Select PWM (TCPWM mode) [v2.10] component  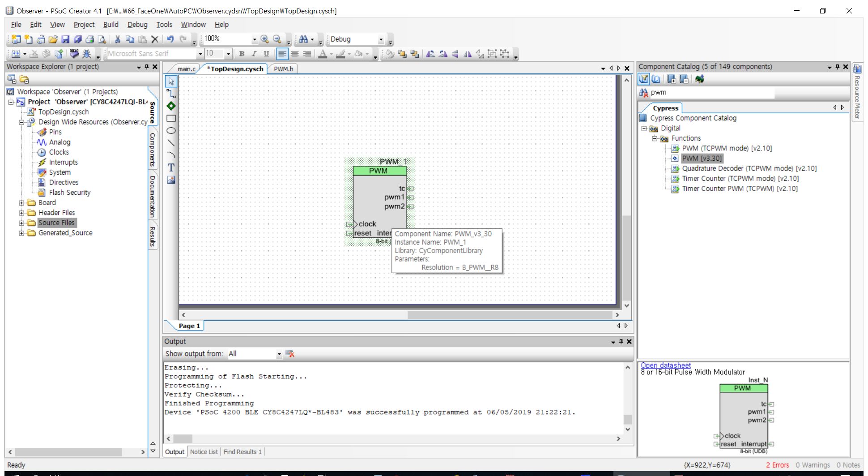tap(727, 148)
